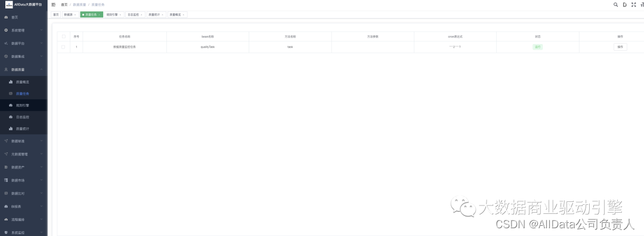The height and width of the screenshot is (236, 644).
Task: Click the green 运行 status tag
Action: point(538,47)
